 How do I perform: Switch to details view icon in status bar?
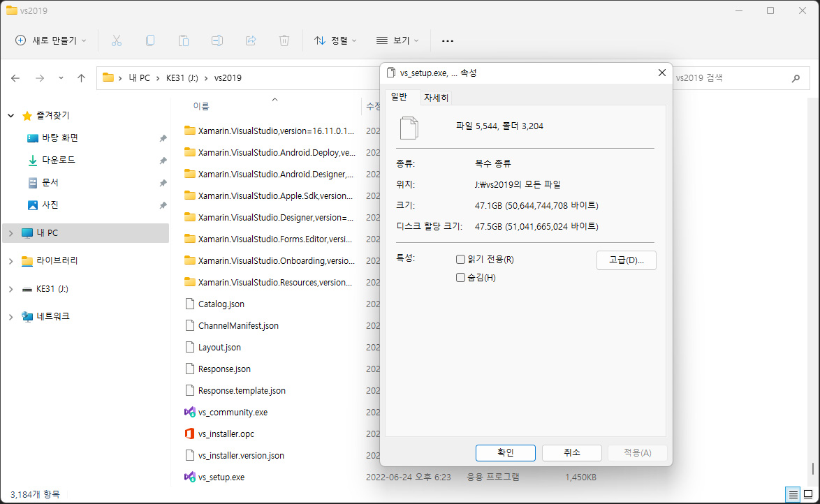(793, 495)
